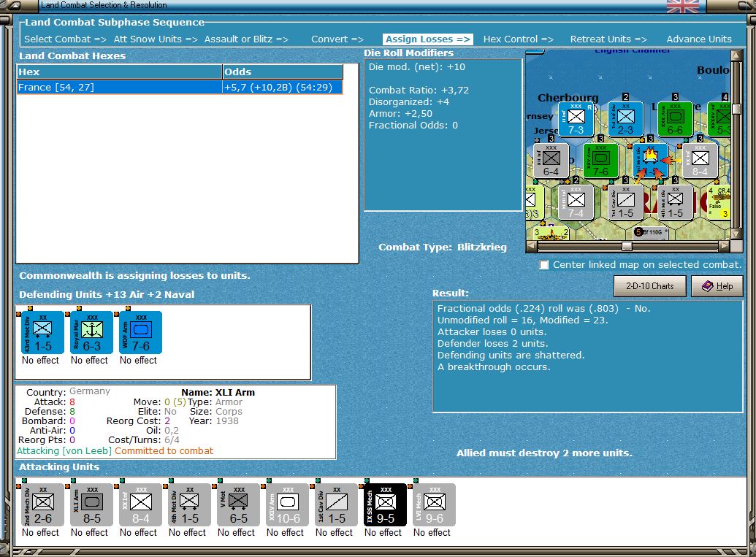The height and width of the screenshot is (557, 756).
Task: Select the 43rd Mot Div defending unit
Action: tap(42, 333)
